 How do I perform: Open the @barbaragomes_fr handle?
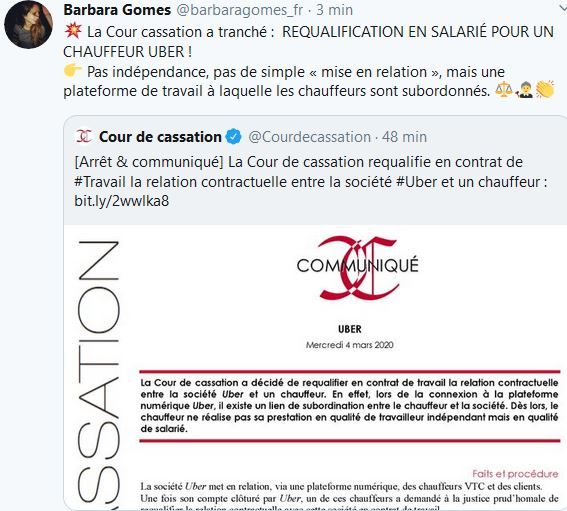240,10
